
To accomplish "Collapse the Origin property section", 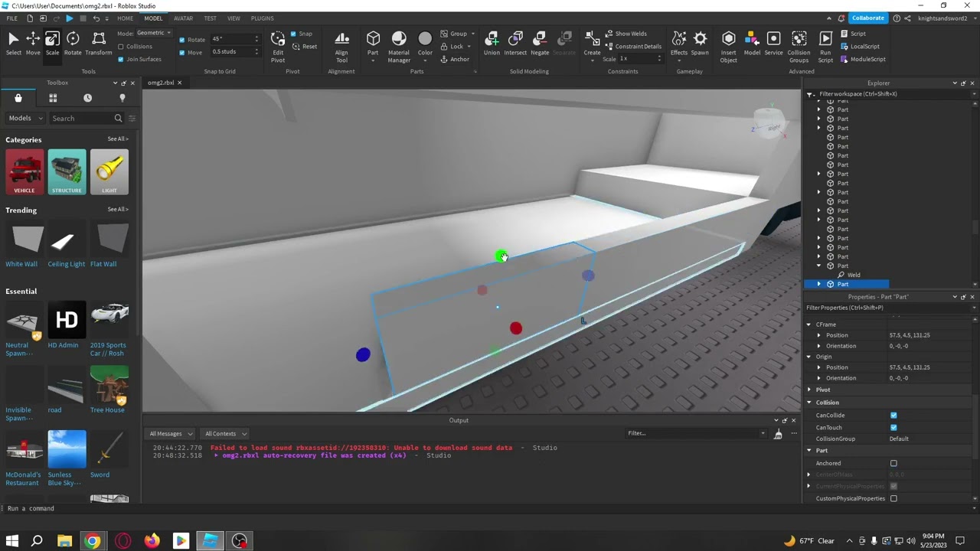I will [x=808, y=357].
